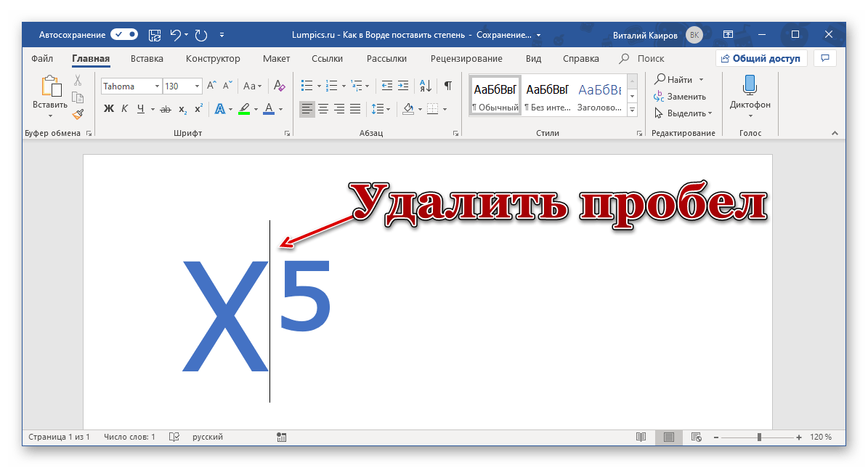Click the multilevel list icon

pos(357,86)
